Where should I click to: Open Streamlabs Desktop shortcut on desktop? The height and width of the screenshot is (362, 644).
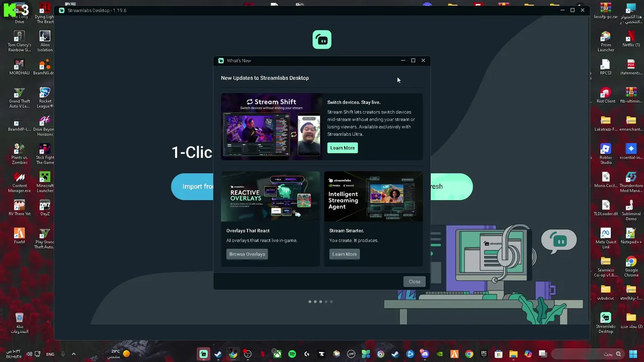point(606,323)
